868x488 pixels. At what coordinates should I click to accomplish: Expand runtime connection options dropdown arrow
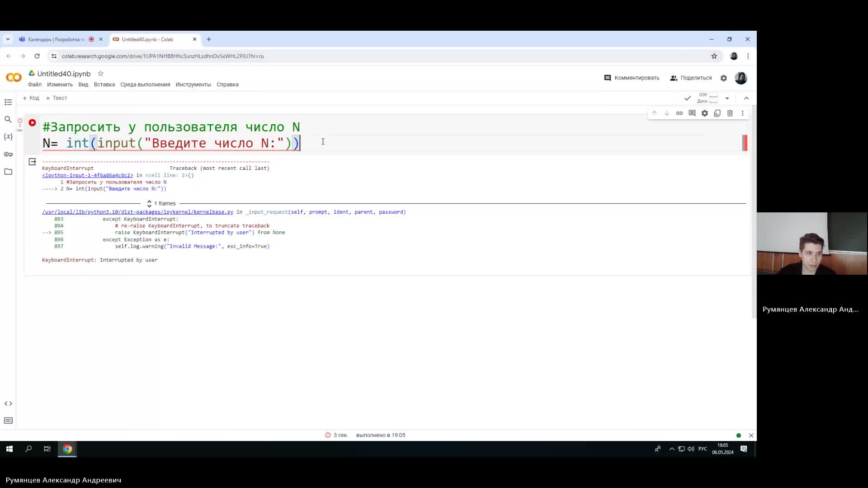point(727,98)
